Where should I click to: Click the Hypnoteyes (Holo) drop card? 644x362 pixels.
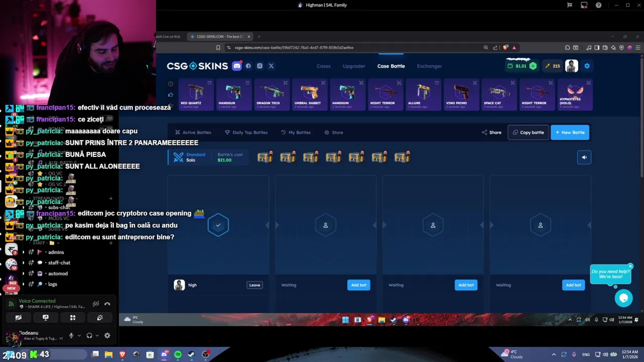[575, 95]
